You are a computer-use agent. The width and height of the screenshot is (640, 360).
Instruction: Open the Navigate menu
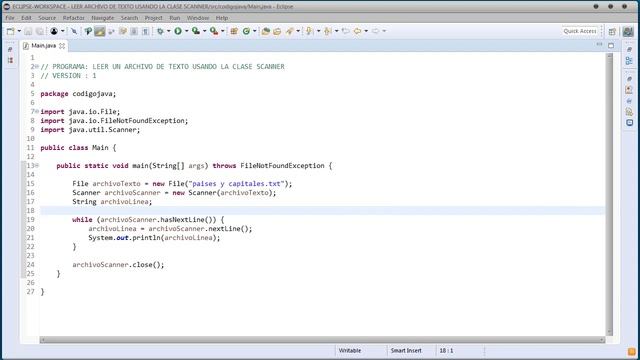(103, 18)
